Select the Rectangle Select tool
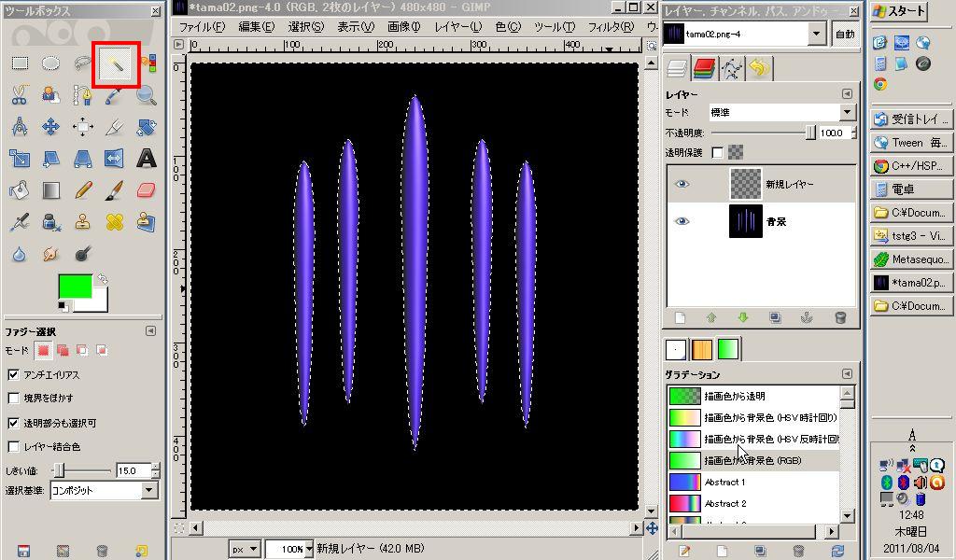 click(x=20, y=63)
